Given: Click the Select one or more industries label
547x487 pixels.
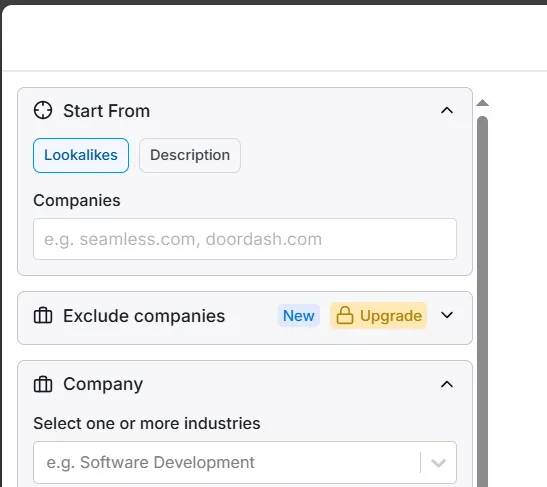Looking at the screenshot, I should pos(147,423).
